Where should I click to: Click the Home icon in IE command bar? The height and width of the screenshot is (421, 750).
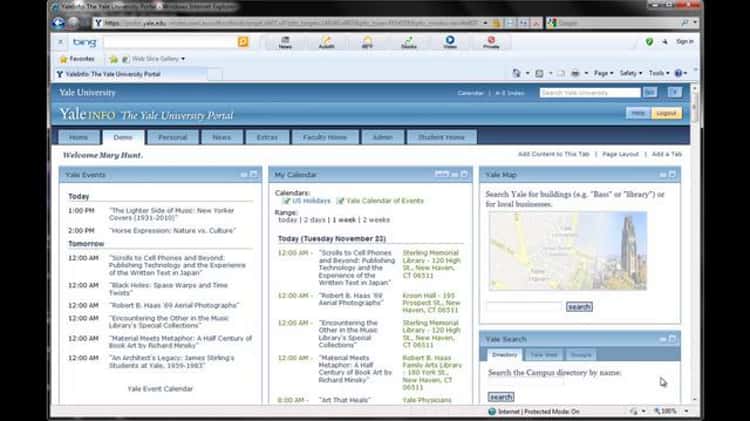pyautogui.click(x=517, y=73)
